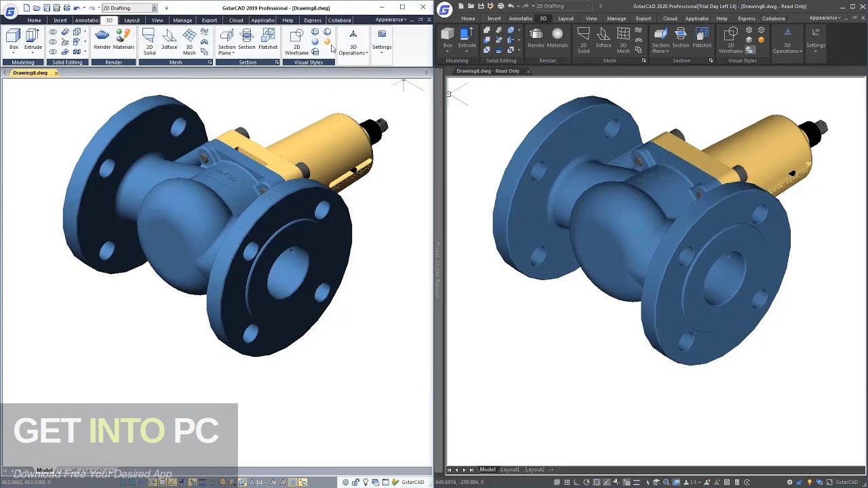Click the GstarCAD 2019 application logo button
Image resolution: width=868 pixels, height=488 pixels.
click(x=9, y=11)
